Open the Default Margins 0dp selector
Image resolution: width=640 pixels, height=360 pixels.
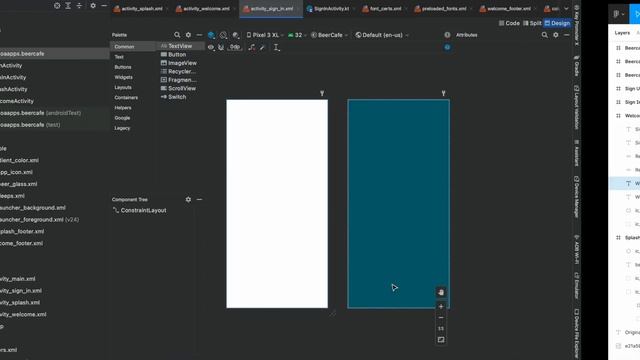pyautogui.click(x=235, y=47)
